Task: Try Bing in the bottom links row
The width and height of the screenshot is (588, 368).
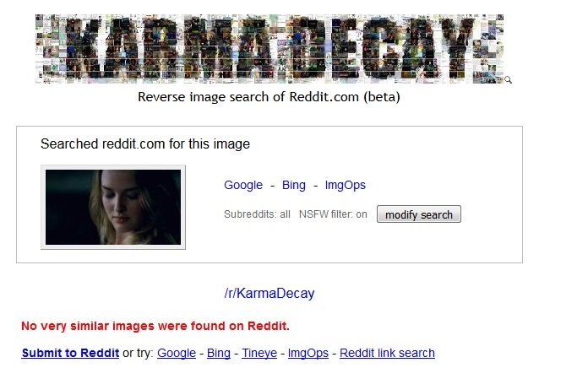Action: point(219,353)
